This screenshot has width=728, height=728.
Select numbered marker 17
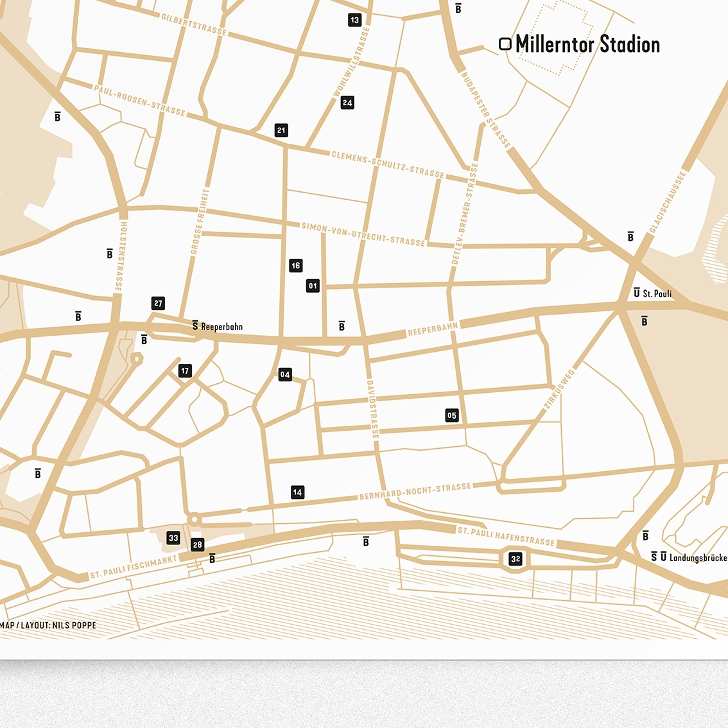185,371
